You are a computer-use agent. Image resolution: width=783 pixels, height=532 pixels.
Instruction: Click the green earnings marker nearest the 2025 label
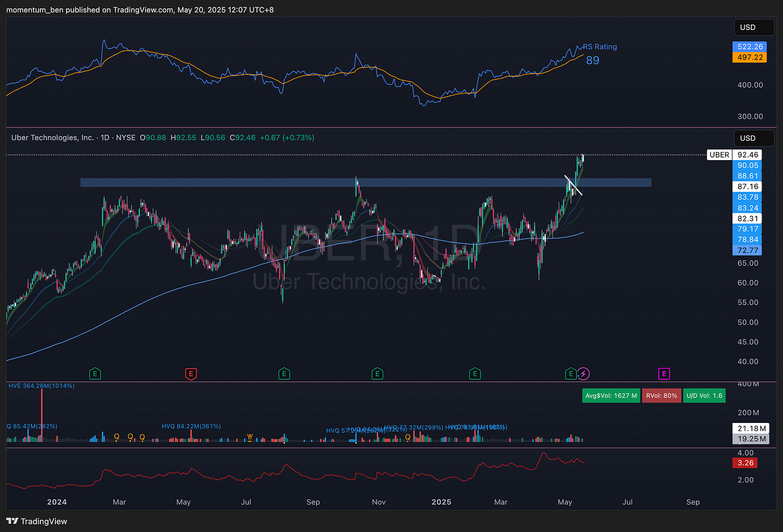click(x=474, y=373)
